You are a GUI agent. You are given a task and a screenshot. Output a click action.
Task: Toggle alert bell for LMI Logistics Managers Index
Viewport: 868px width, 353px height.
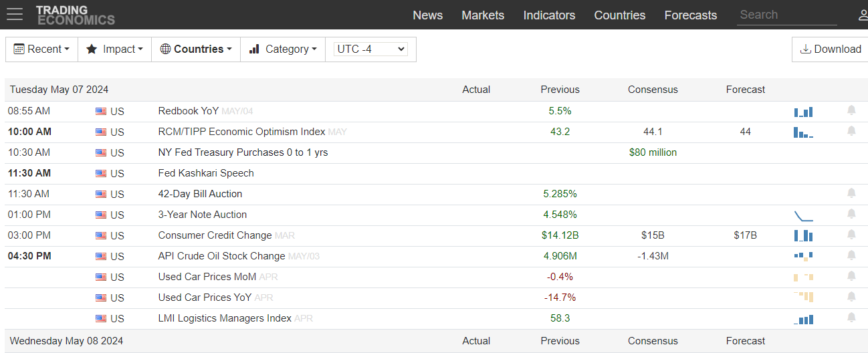[851, 318]
